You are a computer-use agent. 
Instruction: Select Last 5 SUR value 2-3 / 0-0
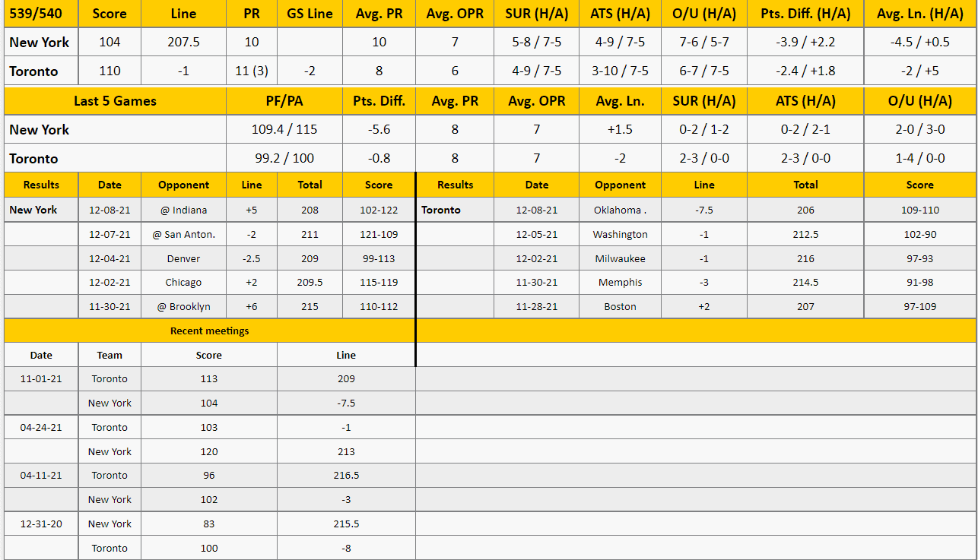tap(704, 159)
